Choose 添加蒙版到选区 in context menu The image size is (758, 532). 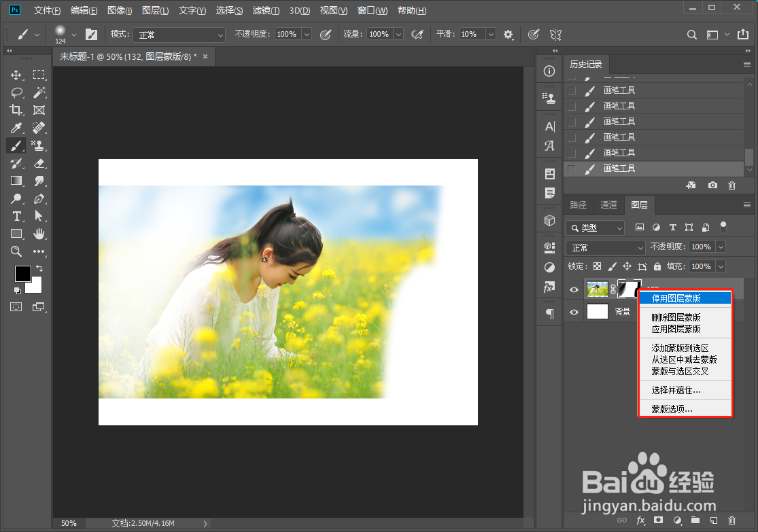click(x=685, y=348)
